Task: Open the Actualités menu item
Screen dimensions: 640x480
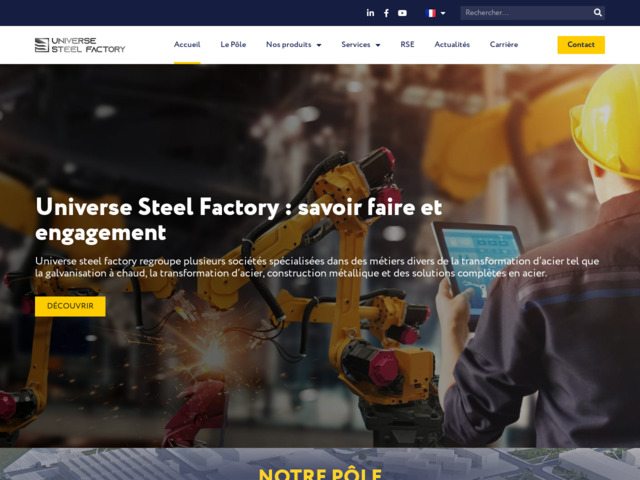Action: [x=452, y=44]
